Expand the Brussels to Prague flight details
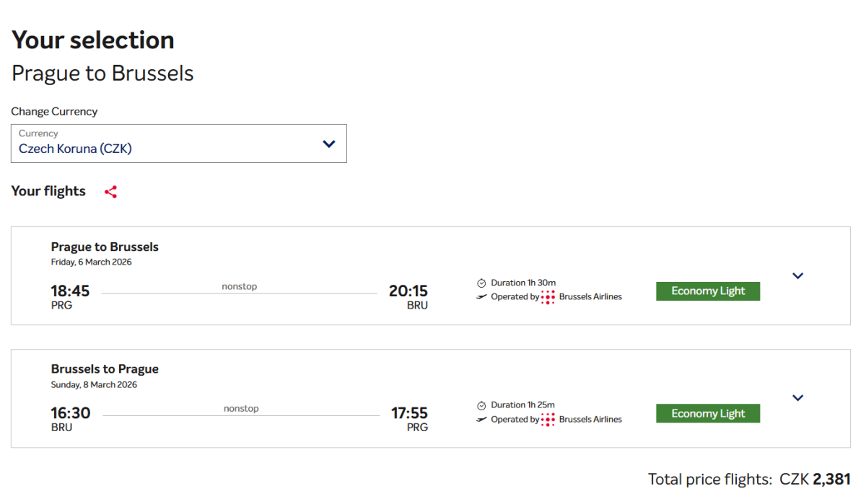The width and height of the screenshot is (866, 504). [797, 398]
